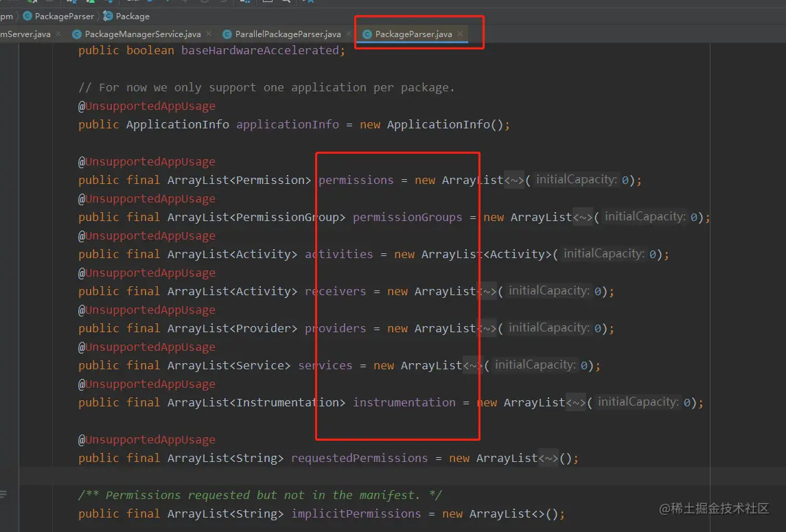Screen dimensions: 786x532
Task: Click the applicationInfo variable name
Action: [x=288, y=124]
